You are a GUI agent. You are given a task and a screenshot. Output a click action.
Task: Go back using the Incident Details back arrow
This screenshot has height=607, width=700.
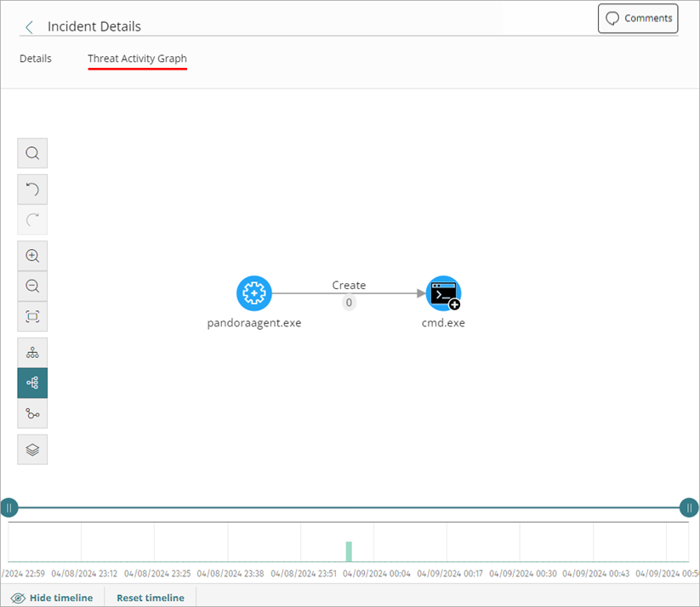(x=29, y=26)
